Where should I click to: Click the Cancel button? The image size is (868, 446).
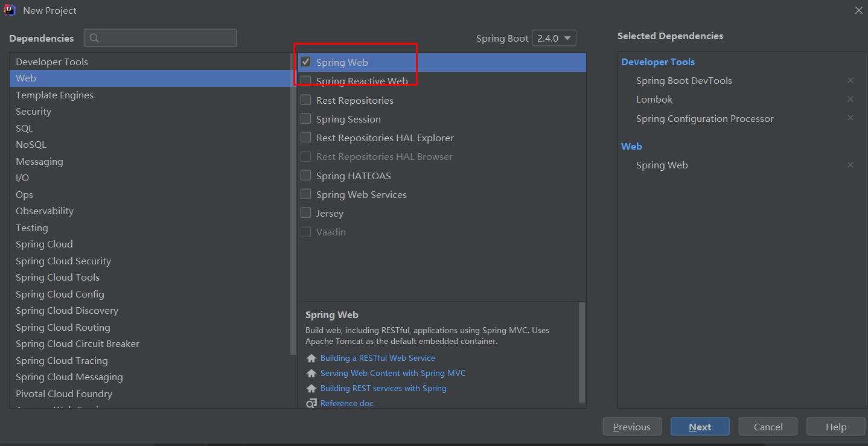(768, 427)
